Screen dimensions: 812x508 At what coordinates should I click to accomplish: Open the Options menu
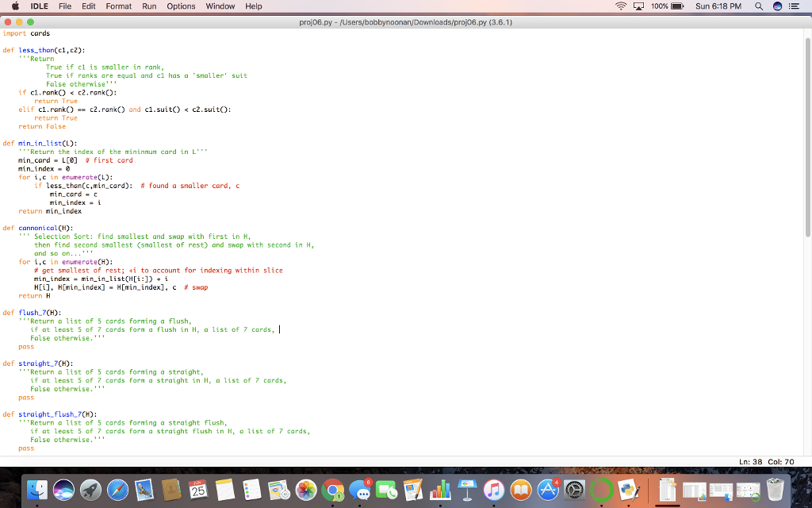coord(181,6)
